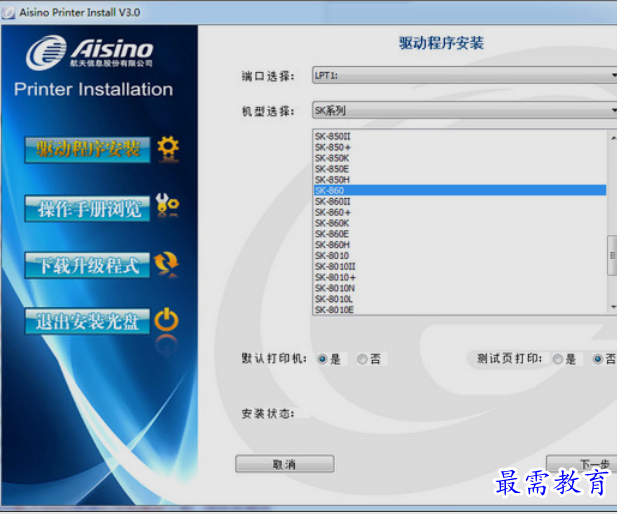Click the gear icon beside 驱动程序安装
This screenshot has width=617, height=514.
click(168, 149)
